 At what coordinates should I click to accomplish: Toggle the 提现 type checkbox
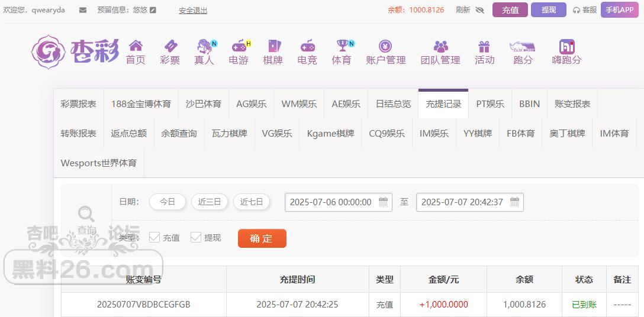point(196,237)
